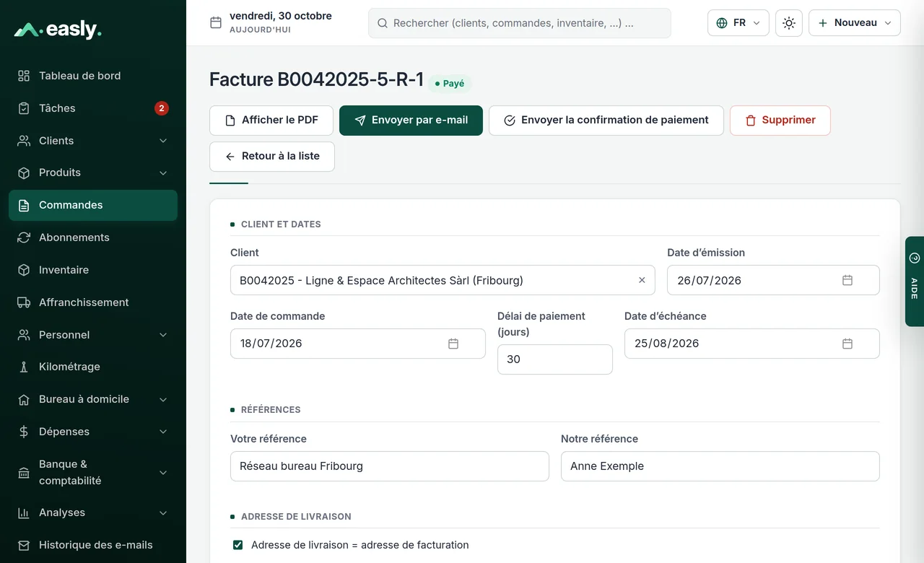The height and width of the screenshot is (563, 924).
Task: Click the Tâches badge showing 2
Action: point(162,108)
